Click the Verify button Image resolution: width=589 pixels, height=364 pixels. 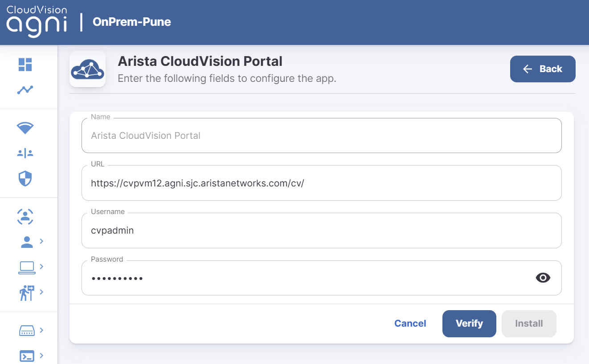click(x=469, y=324)
